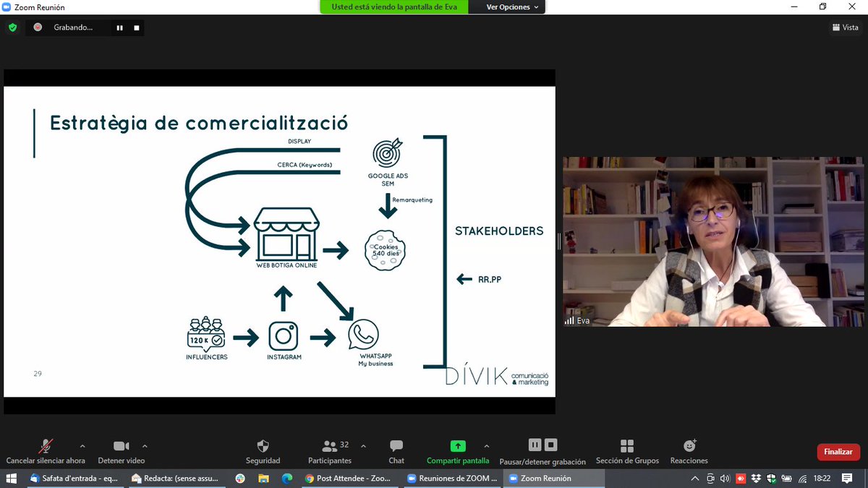Open Sección de Grupos breakout rooms
This screenshot has width=868, height=488.
(x=627, y=450)
